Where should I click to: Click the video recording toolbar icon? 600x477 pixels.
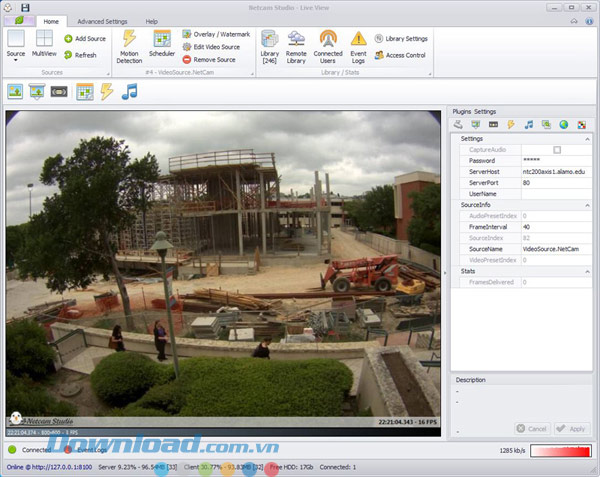pyautogui.click(x=59, y=92)
